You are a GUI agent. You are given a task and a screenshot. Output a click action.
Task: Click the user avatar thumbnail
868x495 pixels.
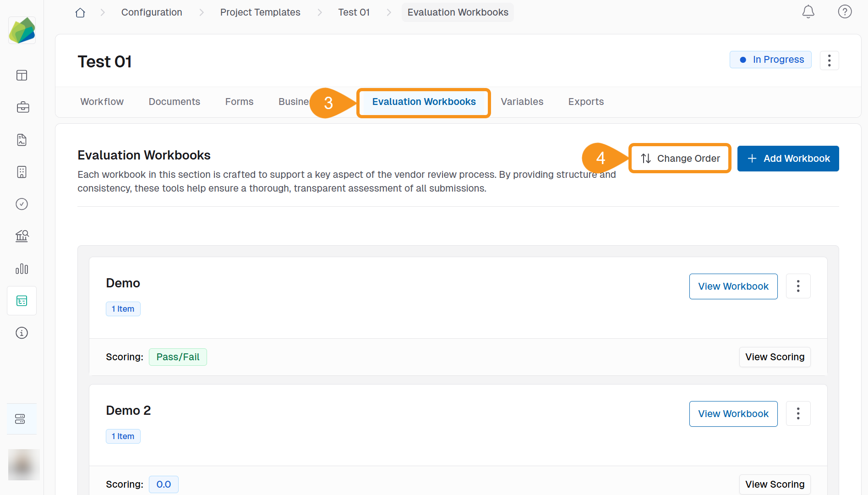[24, 465]
